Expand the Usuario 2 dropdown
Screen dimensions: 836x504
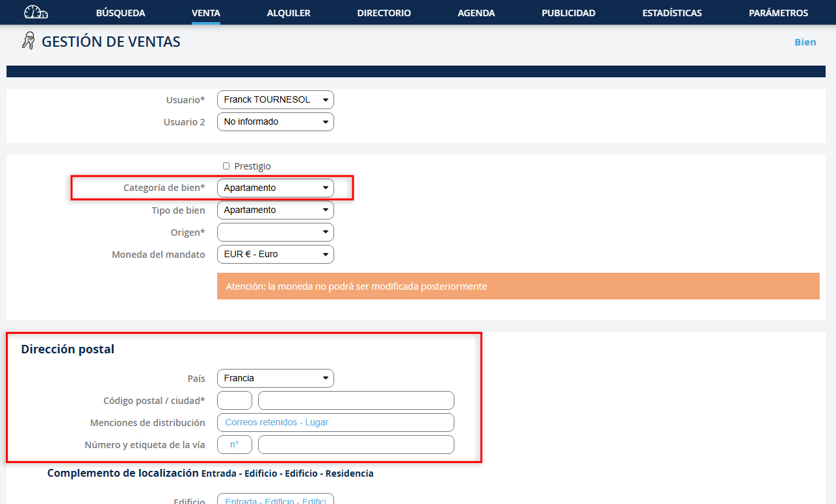pyautogui.click(x=275, y=121)
